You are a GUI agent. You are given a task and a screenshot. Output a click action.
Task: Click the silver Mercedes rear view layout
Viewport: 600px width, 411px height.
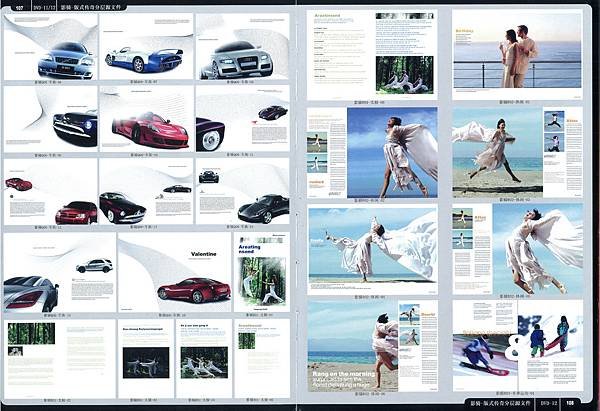click(60, 272)
